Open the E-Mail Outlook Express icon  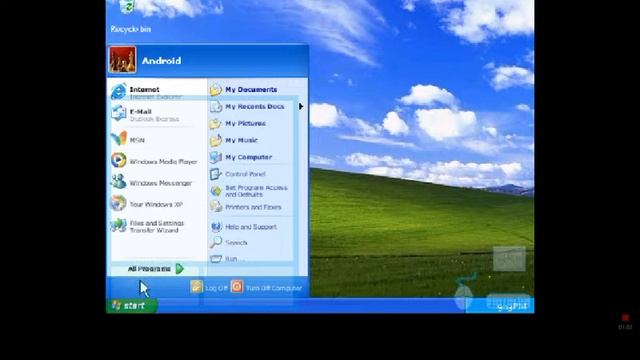pyautogui.click(x=118, y=113)
